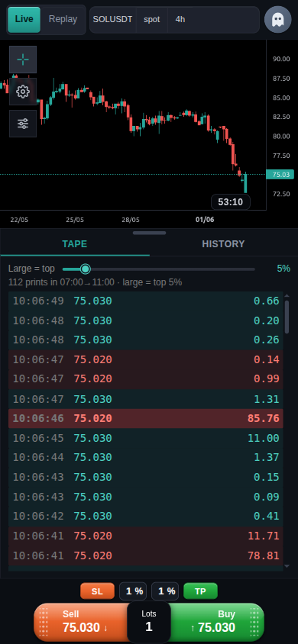298x644 pixels.
Task: Open the ghost profile avatar
Action: [278, 19]
